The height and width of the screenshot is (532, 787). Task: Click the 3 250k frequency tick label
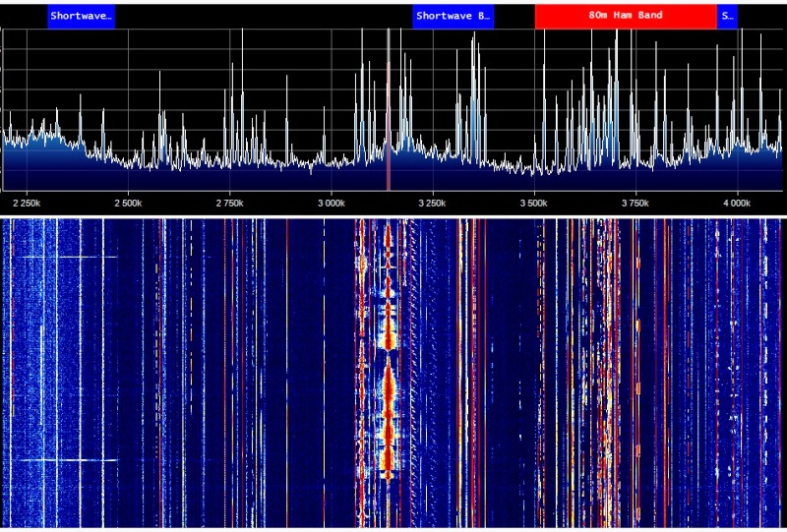pyautogui.click(x=432, y=203)
